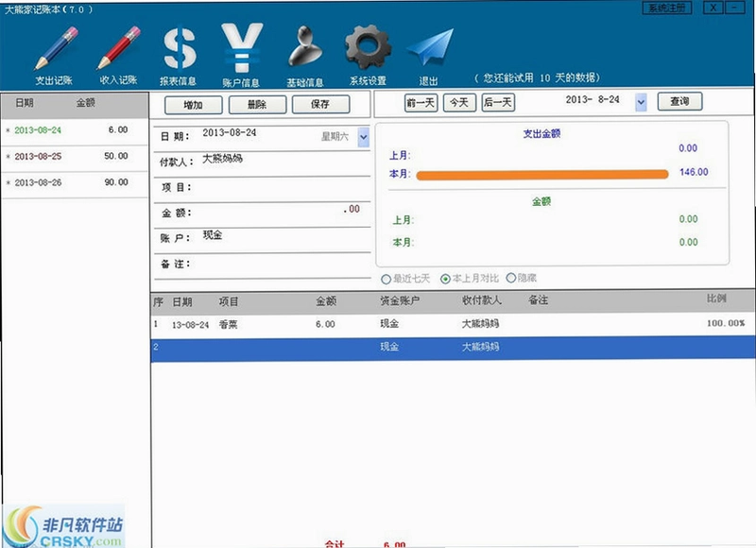Go to next day with 后一天

498,102
